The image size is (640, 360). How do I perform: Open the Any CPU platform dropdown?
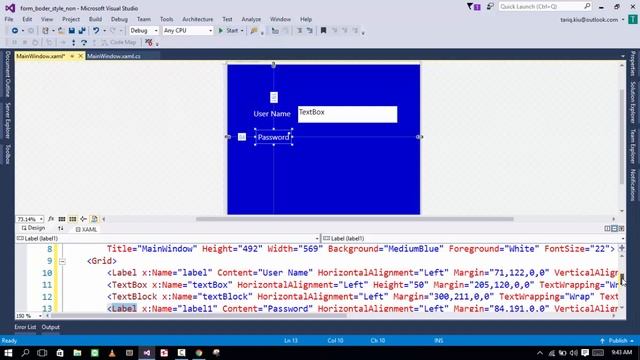[188, 31]
